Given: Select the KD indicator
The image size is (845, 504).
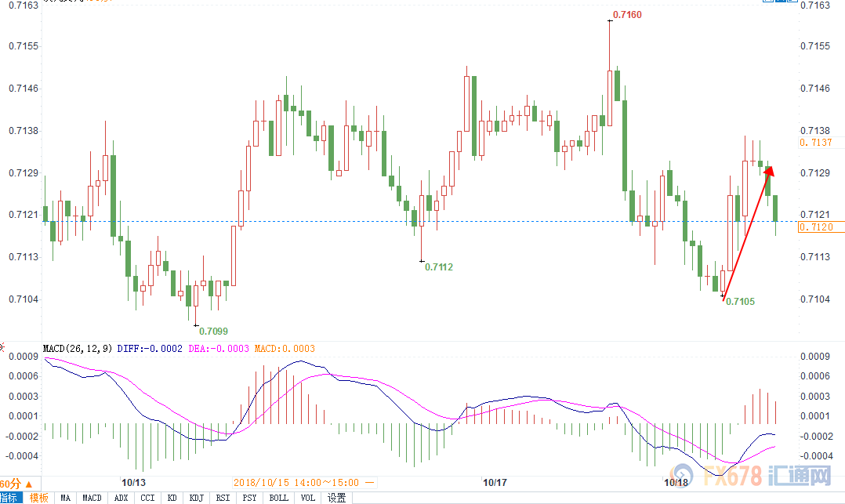Looking at the screenshot, I should [x=172, y=498].
